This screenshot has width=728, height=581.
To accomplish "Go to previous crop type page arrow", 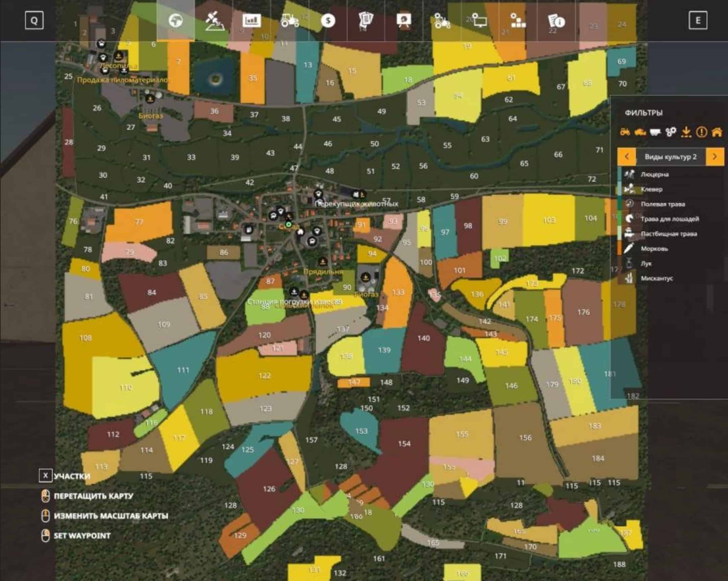I will [627, 156].
